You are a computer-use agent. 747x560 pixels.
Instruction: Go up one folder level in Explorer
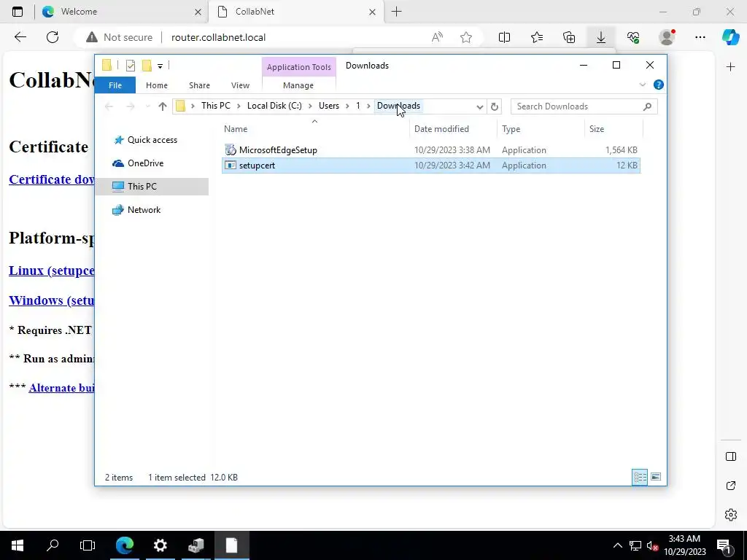pyautogui.click(x=163, y=106)
